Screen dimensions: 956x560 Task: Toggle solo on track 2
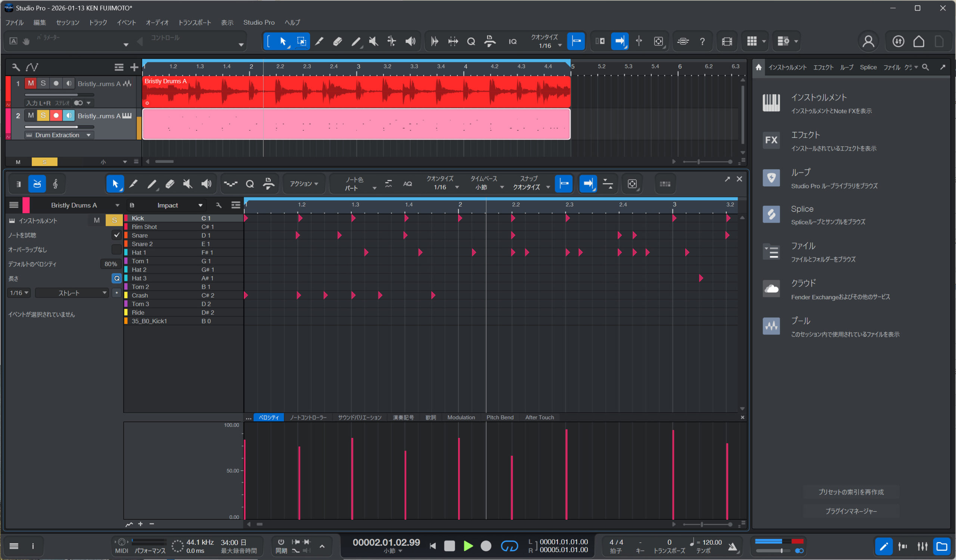[43, 115]
